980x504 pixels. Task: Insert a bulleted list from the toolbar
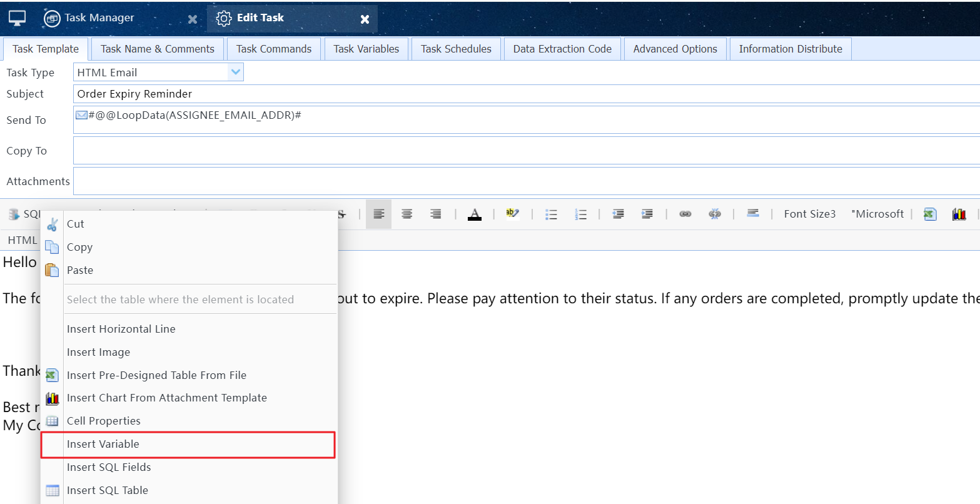[551, 214]
